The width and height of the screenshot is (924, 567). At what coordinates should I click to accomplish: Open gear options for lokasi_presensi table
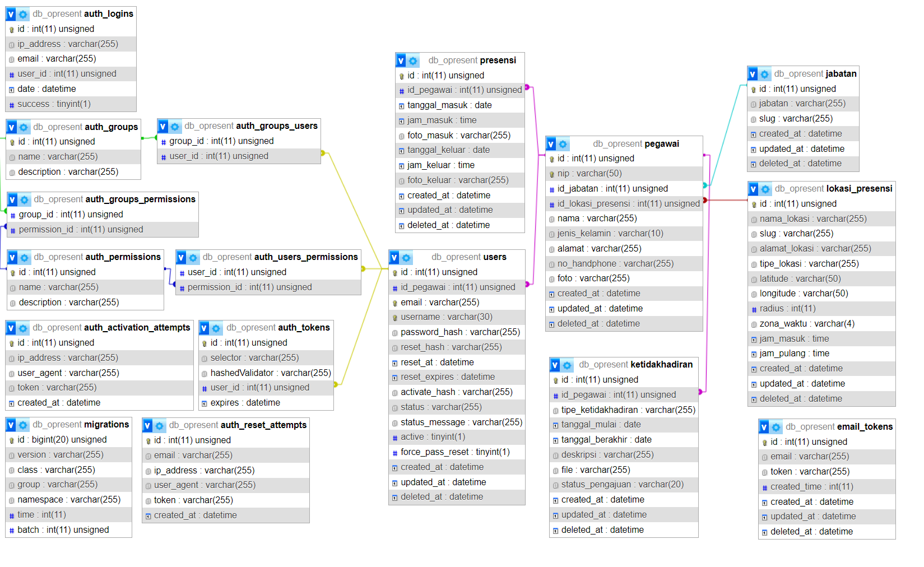coord(765,189)
